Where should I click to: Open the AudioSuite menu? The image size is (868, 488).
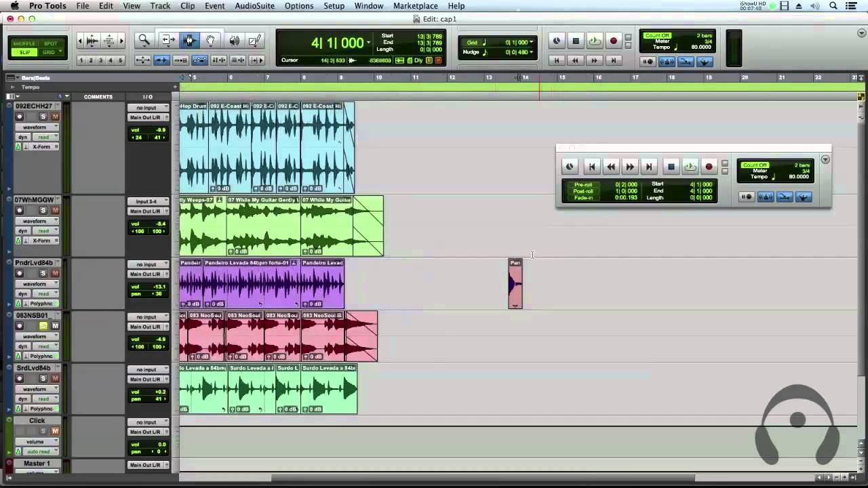click(x=254, y=6)
